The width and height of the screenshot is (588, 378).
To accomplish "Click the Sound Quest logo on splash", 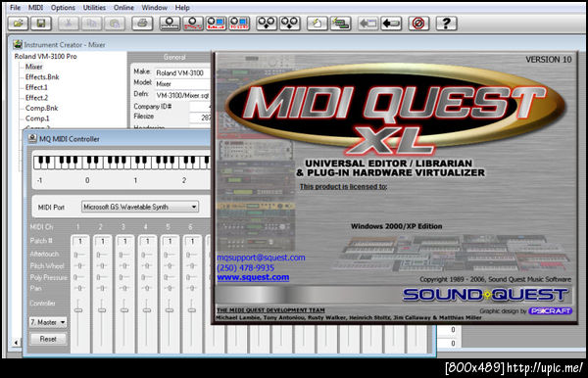I will point(486,295).
